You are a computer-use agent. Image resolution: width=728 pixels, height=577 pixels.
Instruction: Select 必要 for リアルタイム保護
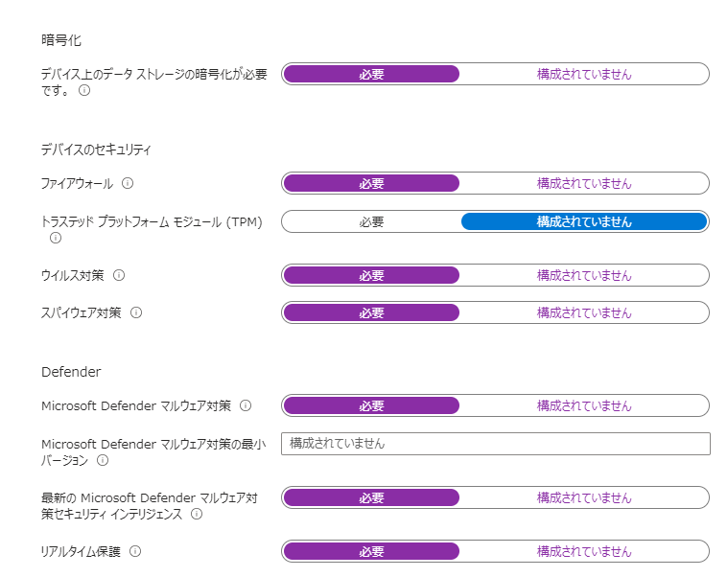pos(371,551)
